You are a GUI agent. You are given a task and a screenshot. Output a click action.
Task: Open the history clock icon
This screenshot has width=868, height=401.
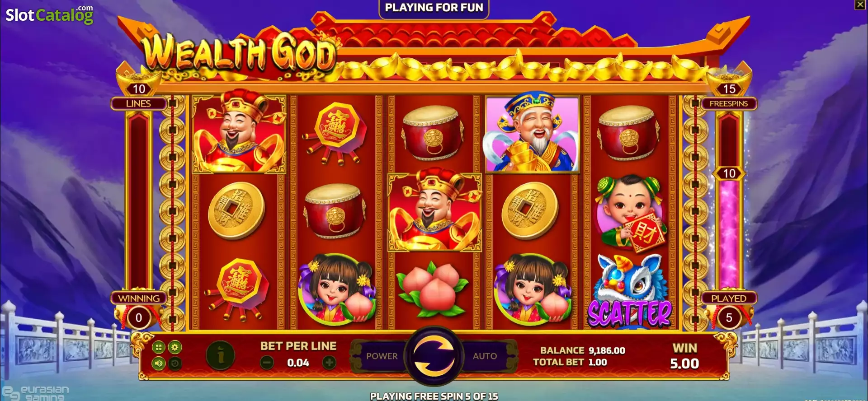[175, 363]
